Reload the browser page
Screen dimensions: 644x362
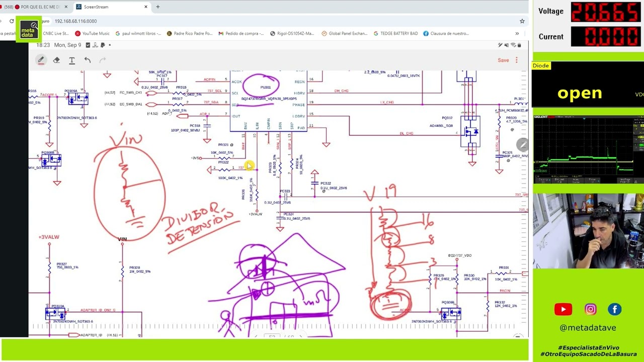(x=12, y=21)
